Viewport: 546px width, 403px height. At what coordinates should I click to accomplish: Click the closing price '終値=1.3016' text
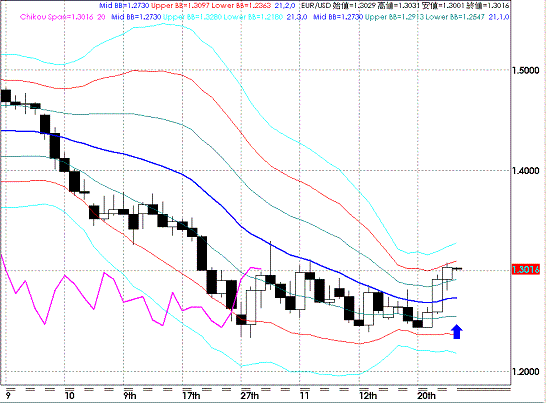(x=488, y=6)
